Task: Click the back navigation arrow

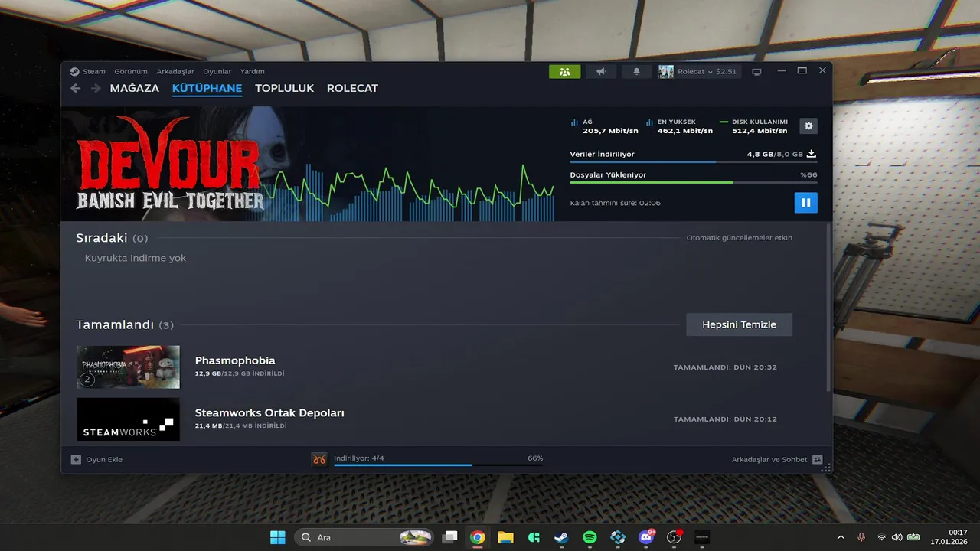Action: 75,88
